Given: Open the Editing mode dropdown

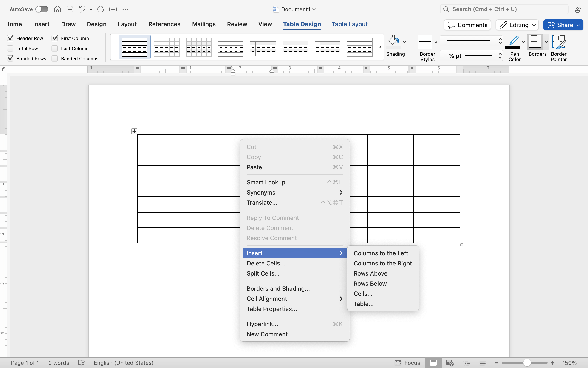Looking at the screenshot, I should click(x=517, y=25).
